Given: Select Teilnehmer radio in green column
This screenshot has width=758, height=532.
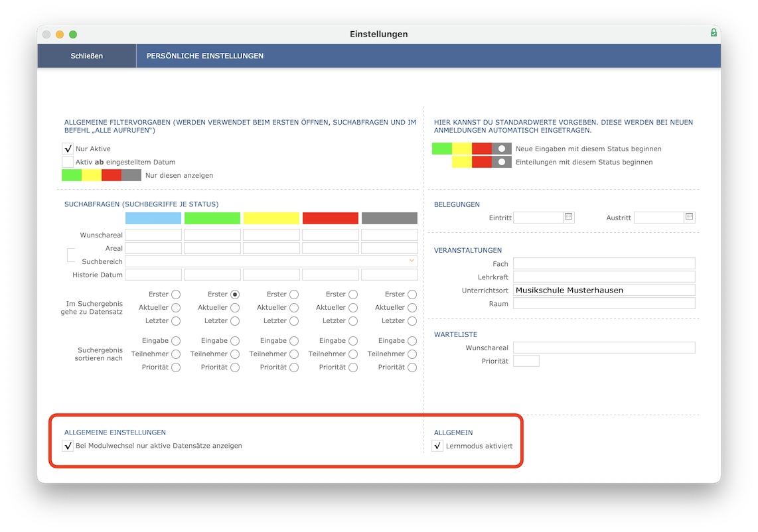Looking at the screenshot, I should click(235, 354).
